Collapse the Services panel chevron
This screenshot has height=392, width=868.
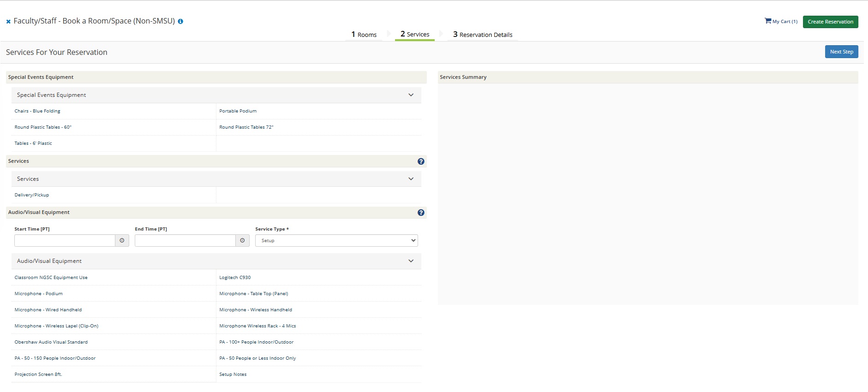tap(411, 179)
